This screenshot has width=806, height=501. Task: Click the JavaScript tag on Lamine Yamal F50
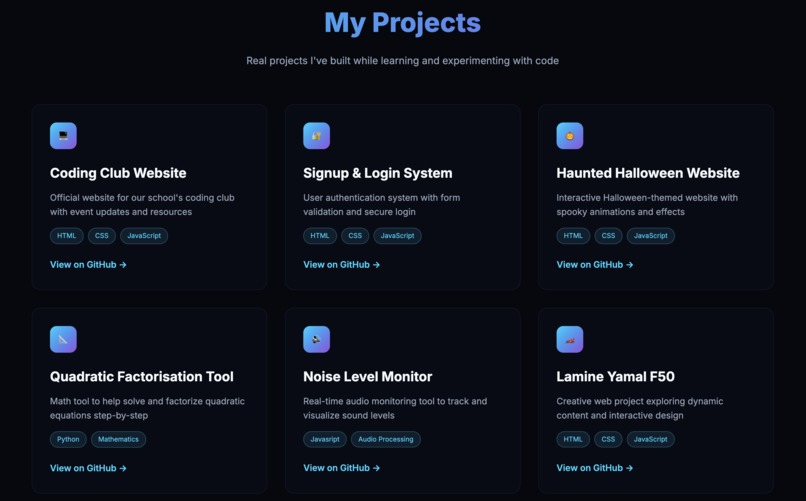pyautogui.click(x=651, y=439)
